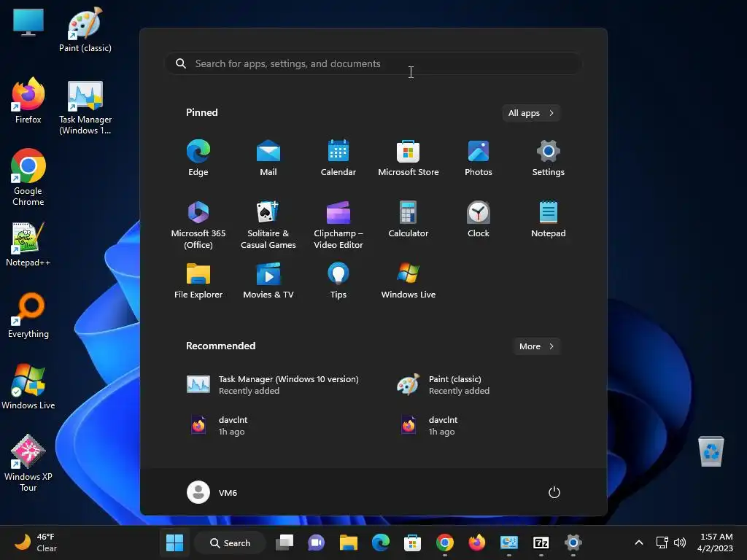
Task: Open Microsoft Store on the taskbar
Action: click(412, 542)
